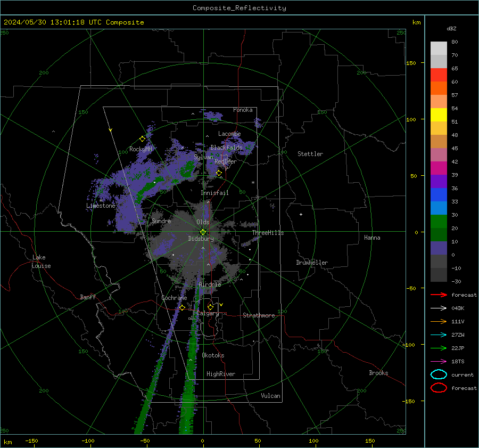479x448 pixels.
Task: Click the Hanna city label
Action: pyautogui.click(x=372, y=238)
